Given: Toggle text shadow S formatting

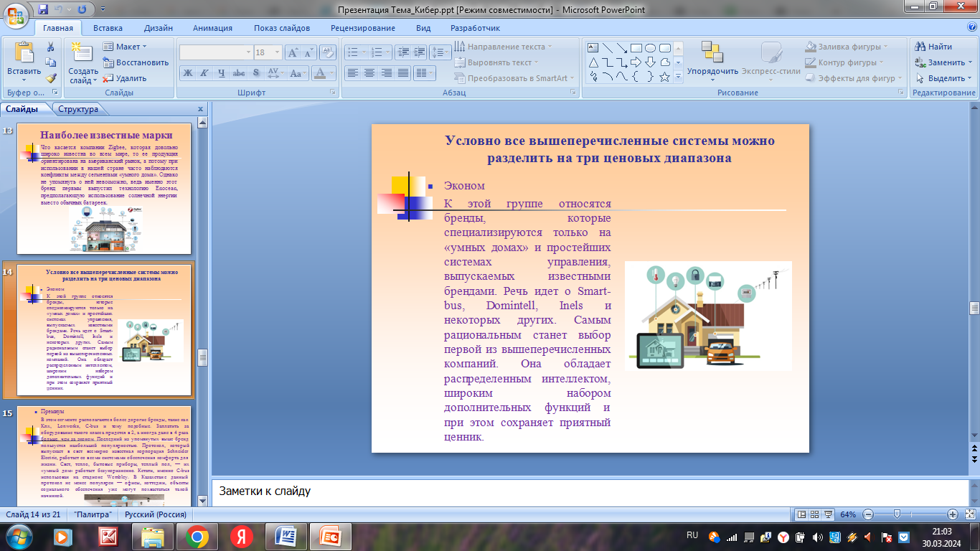Looking at the screenshot, I should (x=255, y=72).
